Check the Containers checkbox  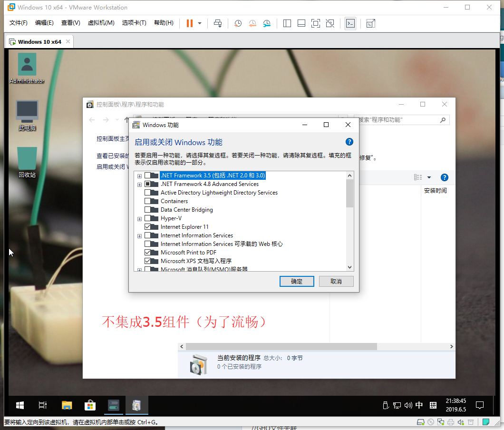click(147, 201)
